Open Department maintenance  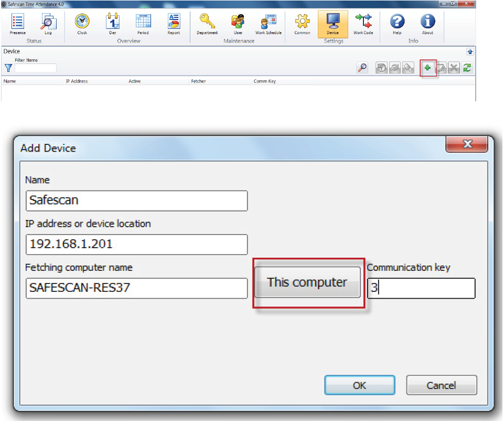coord(207,24)
